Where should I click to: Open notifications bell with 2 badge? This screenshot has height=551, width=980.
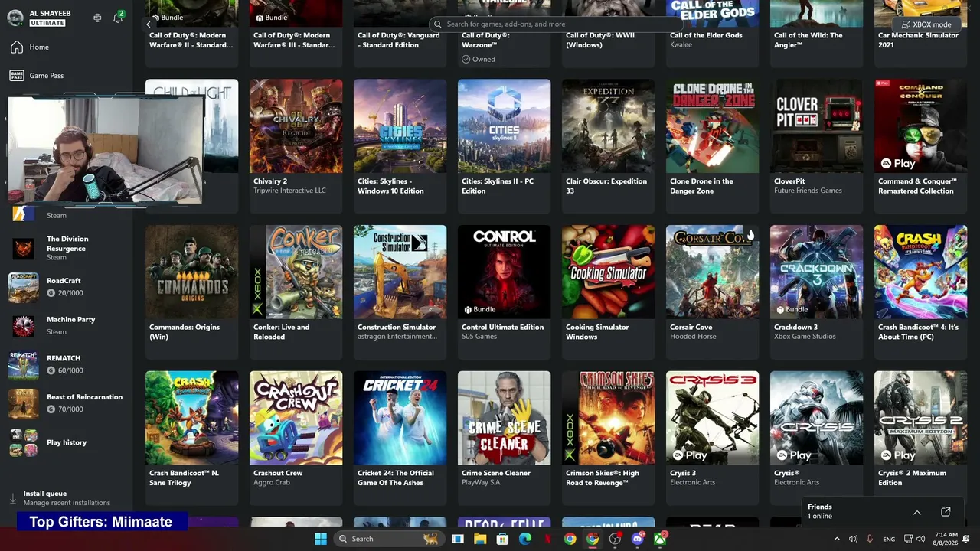pos(118,18)
